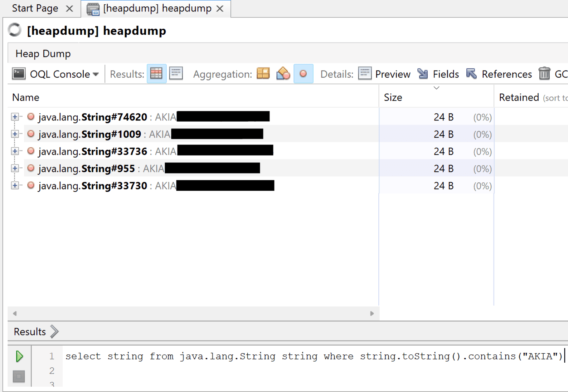Click the breadcrumb chevron after Results

tap(54, 332)
